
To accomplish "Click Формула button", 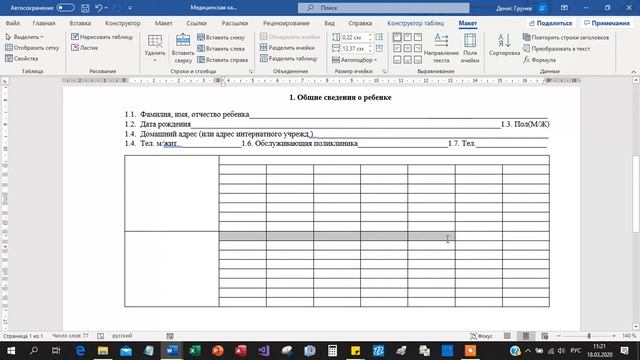I will click(539, 60).
